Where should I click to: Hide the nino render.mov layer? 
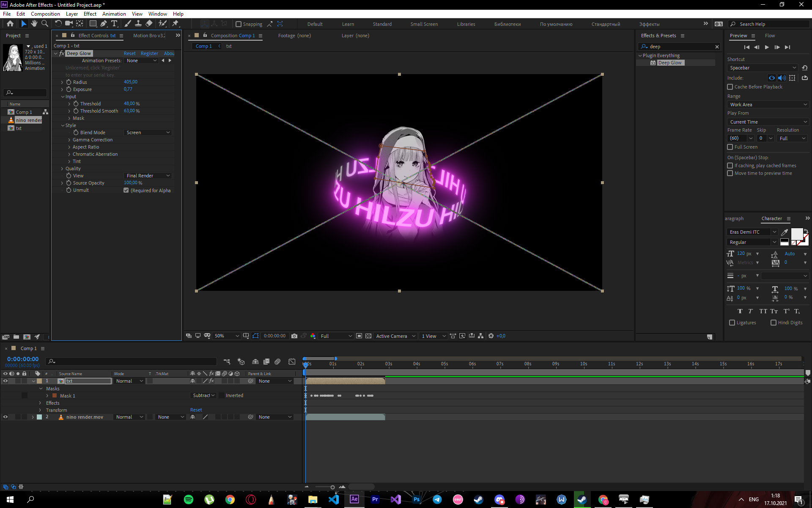5,417
